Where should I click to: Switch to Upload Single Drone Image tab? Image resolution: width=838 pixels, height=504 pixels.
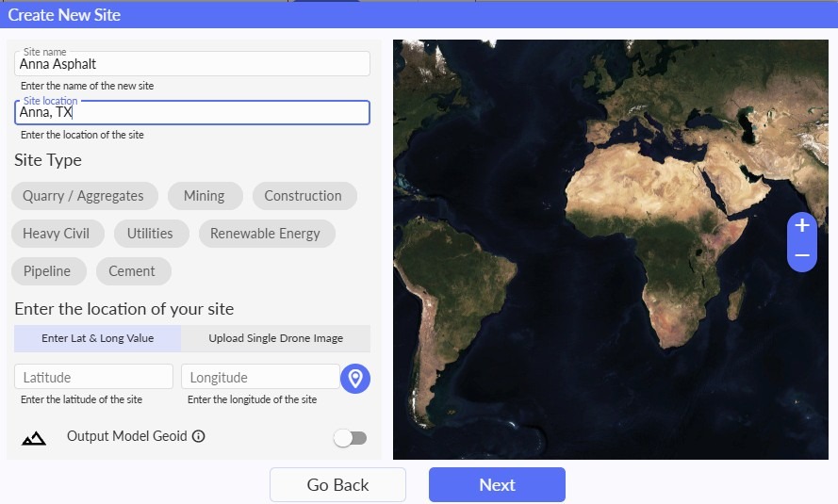click(x=276, y=338)
